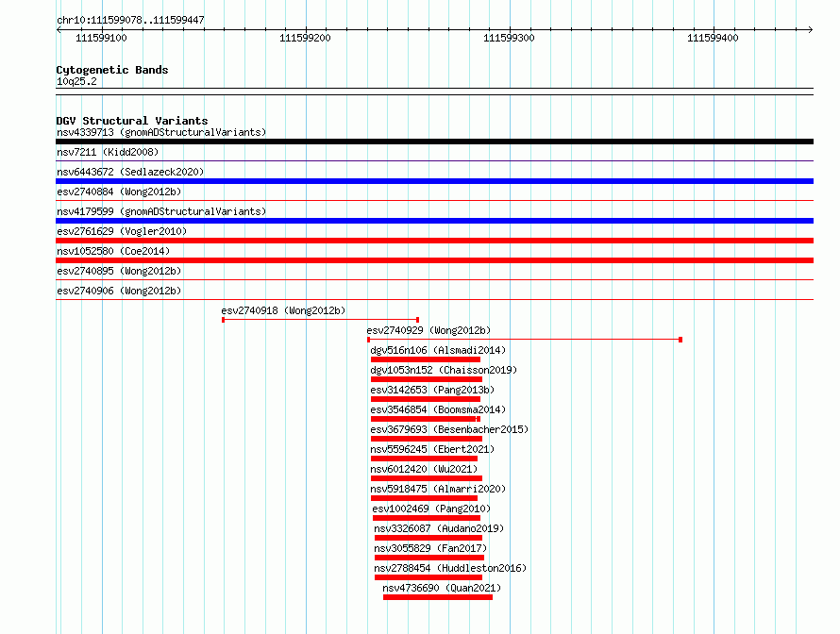Open esv1002469 (Pang2010) variant
This screenshot has width=840, height=634.
click(x=431, y=509)
